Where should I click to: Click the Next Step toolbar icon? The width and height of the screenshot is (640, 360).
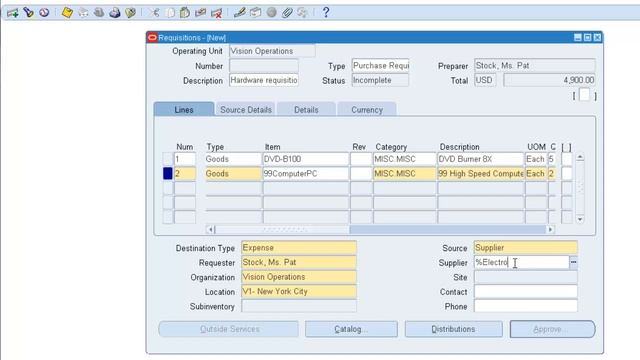coord(83,13)
